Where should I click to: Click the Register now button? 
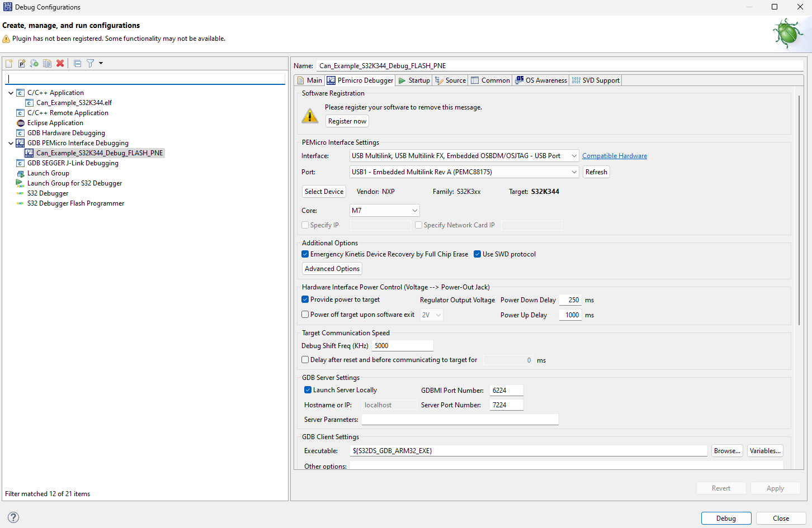pyautogui.click(x=347, y=121)
